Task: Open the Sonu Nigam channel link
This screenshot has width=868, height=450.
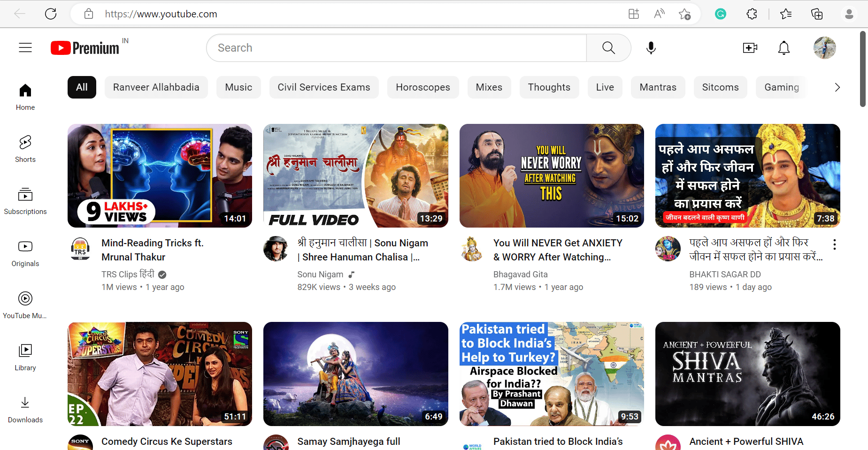Action: tap(320, 274)
